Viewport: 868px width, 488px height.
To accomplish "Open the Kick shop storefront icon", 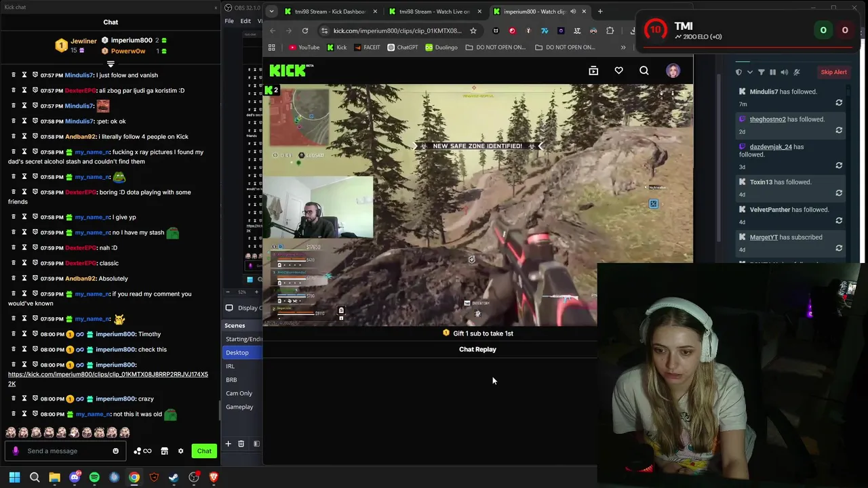I will 164,451.
